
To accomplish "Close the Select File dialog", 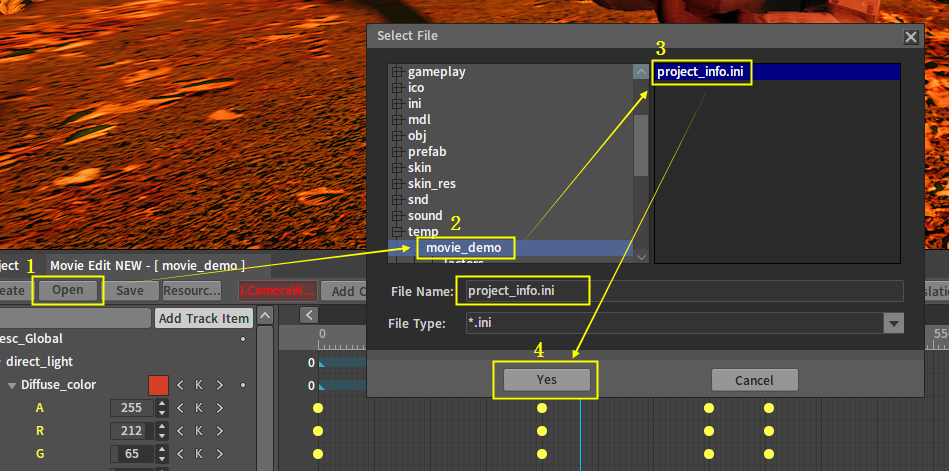I will (910, 37).
